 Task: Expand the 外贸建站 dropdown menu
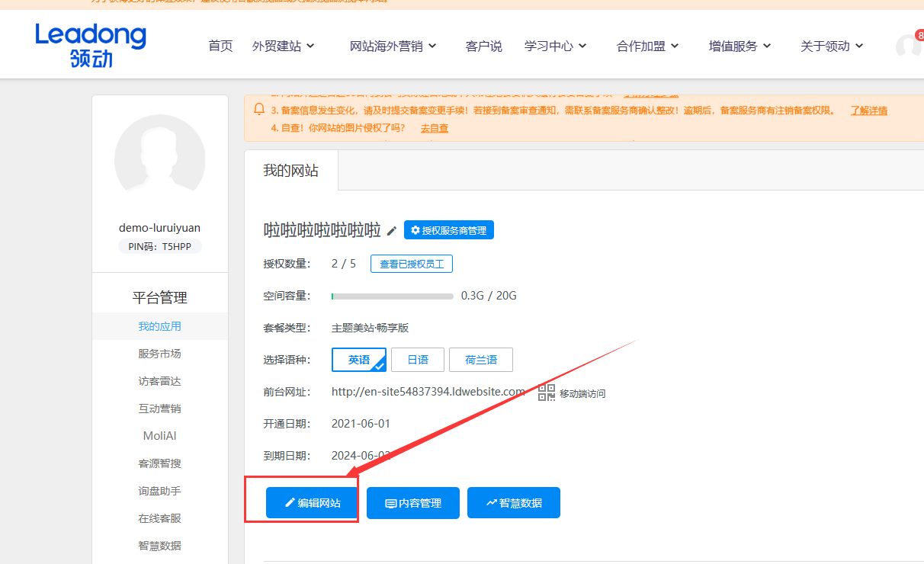(x=283, y=46)
